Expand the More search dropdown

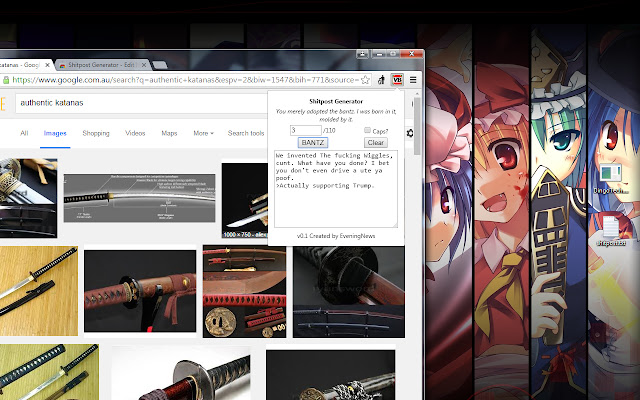click(203, 133)
